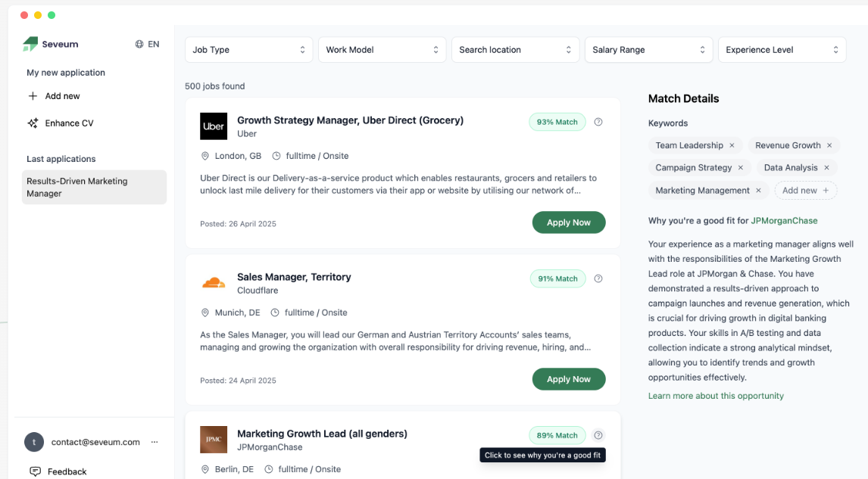Viewport: 868px width, 479px height.
Task: Remove the Team Leadership keyword
Action: (x=732, y=145)
